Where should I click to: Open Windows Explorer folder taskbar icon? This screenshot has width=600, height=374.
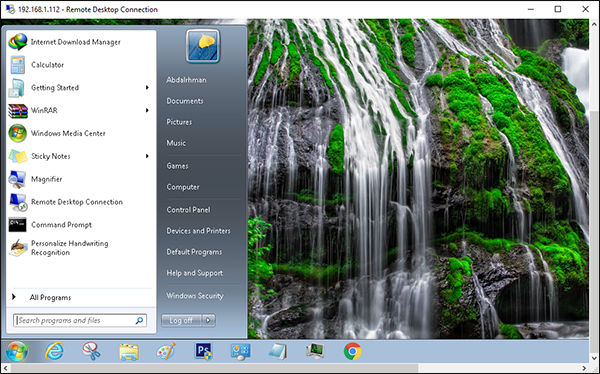[x=129, y=352]
